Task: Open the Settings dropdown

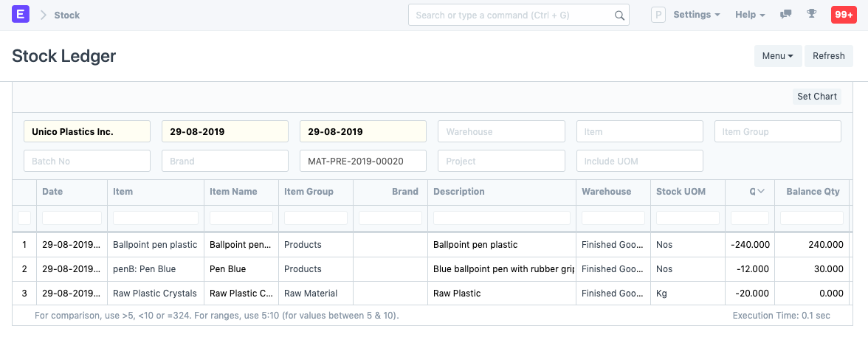Action: point(697,15)
